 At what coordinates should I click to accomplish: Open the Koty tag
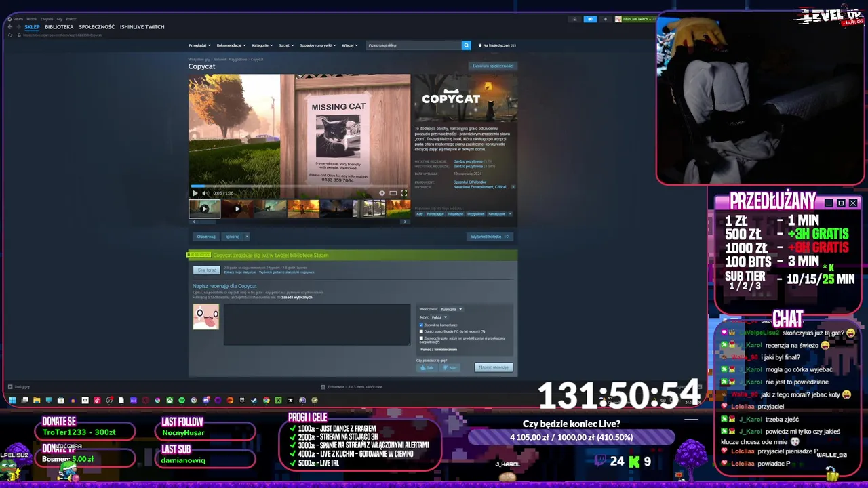[x=420, y=214]
